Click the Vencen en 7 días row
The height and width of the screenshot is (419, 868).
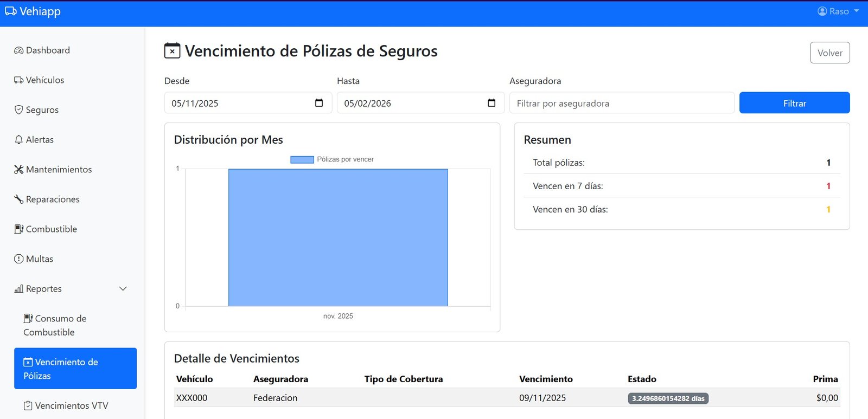click(x=682, y=186)
